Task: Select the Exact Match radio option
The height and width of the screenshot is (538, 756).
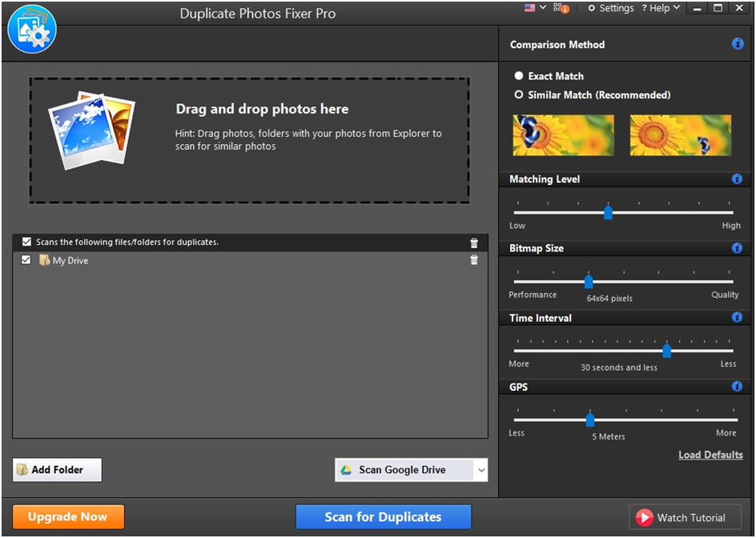Action: 519,76
